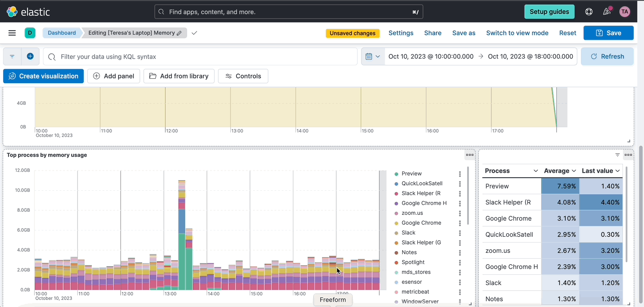Open the hamburger navigation menu

12,33
